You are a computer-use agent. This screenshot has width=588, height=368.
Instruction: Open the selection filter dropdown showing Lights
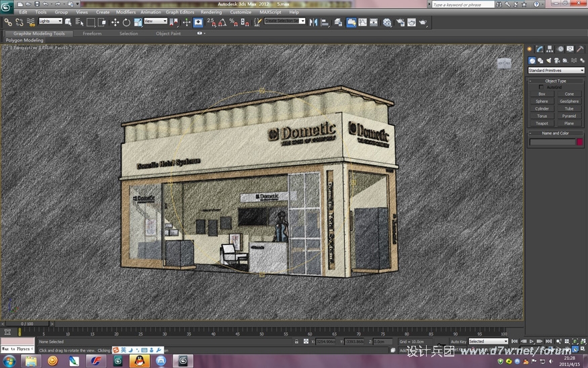coord(50,21)
